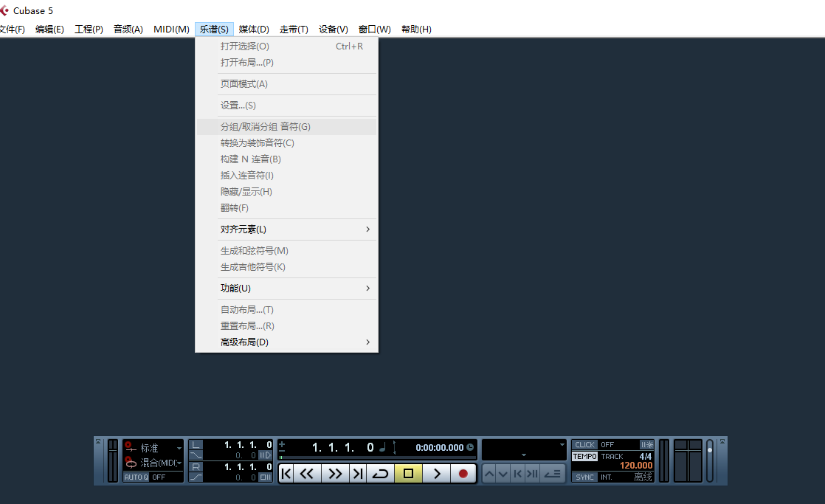Click the audio activity meter beside SYNC
825x504 pixels.
[664, 461]
